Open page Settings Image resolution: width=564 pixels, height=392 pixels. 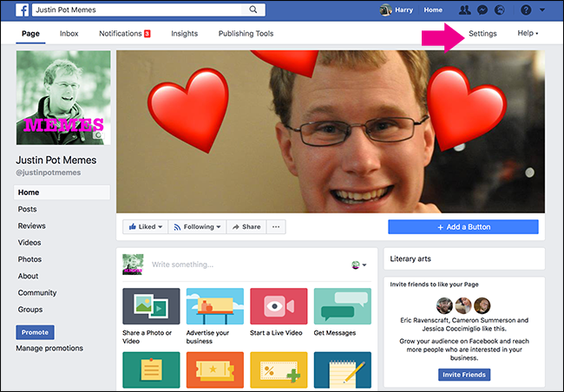pos(482,34)
